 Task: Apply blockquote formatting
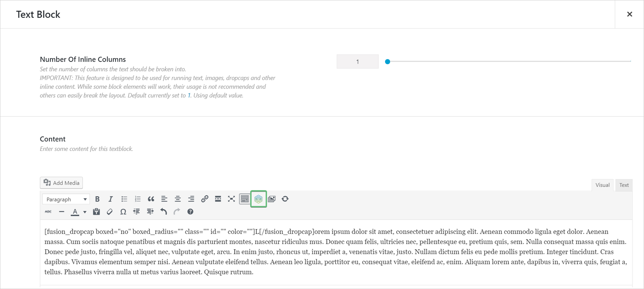point(151,199)
